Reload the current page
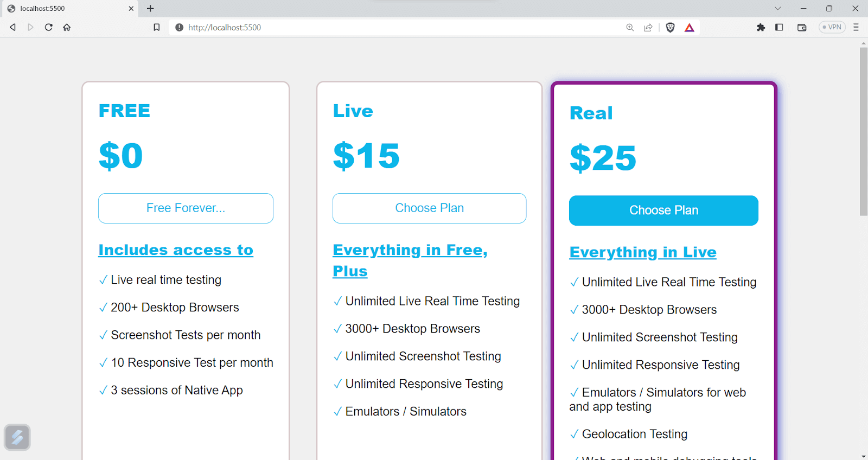This screenshot has width=868, height=460. (48, 27)
